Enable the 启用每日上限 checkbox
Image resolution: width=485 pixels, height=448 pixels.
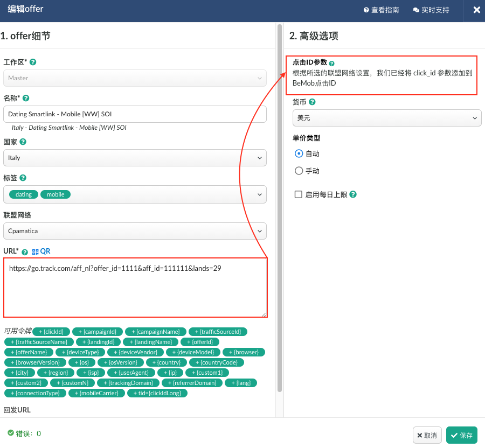tap(299, 194)
